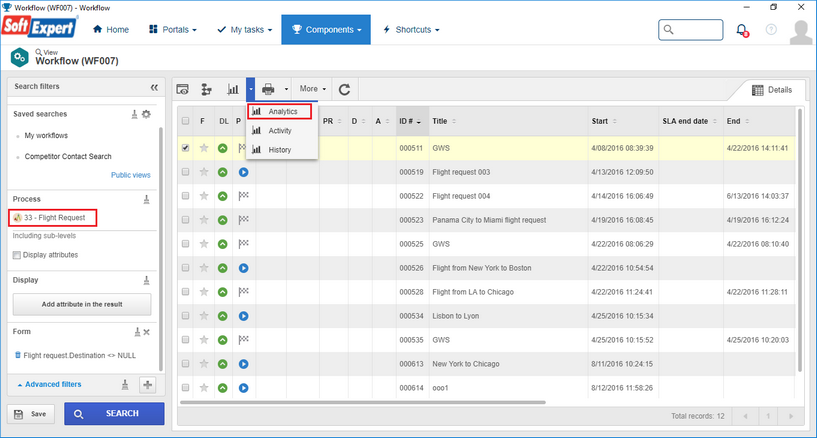
Task: Clear Saved searches with broom icon
Action: click(134, 114)
